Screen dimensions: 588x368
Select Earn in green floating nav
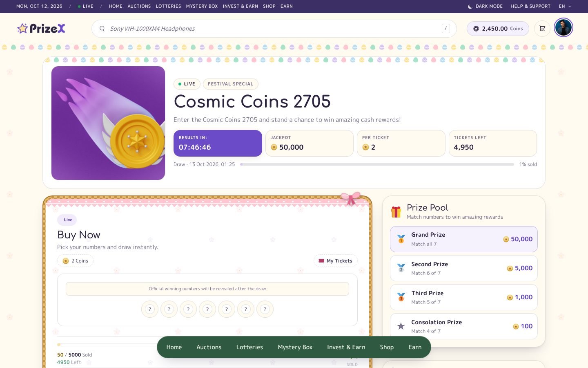click(415, 347)
